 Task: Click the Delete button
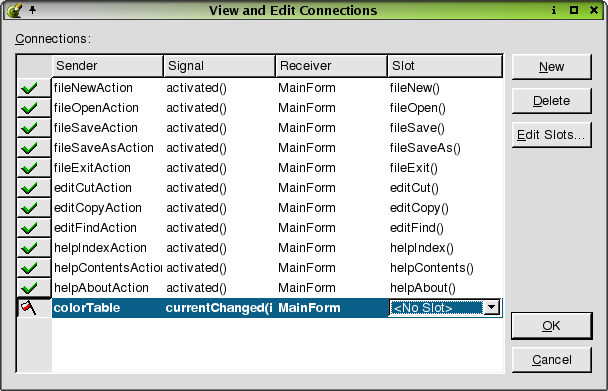(x=551, y=101)
